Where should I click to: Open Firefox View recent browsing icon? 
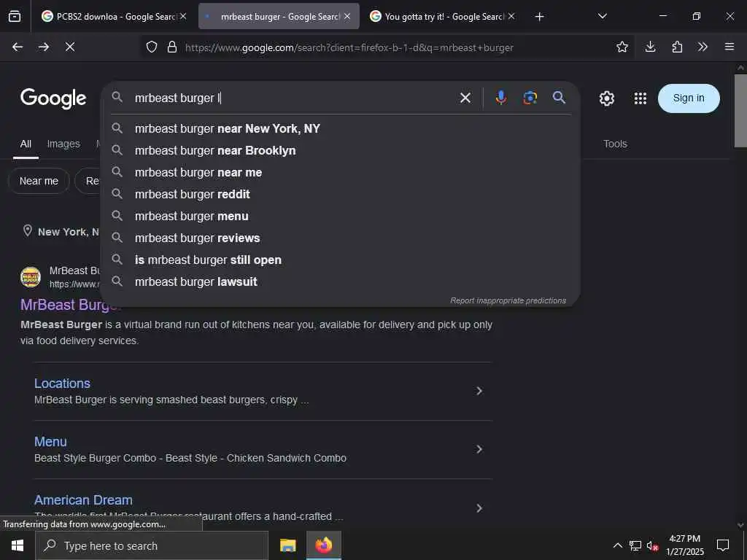(x=15, y=16)
